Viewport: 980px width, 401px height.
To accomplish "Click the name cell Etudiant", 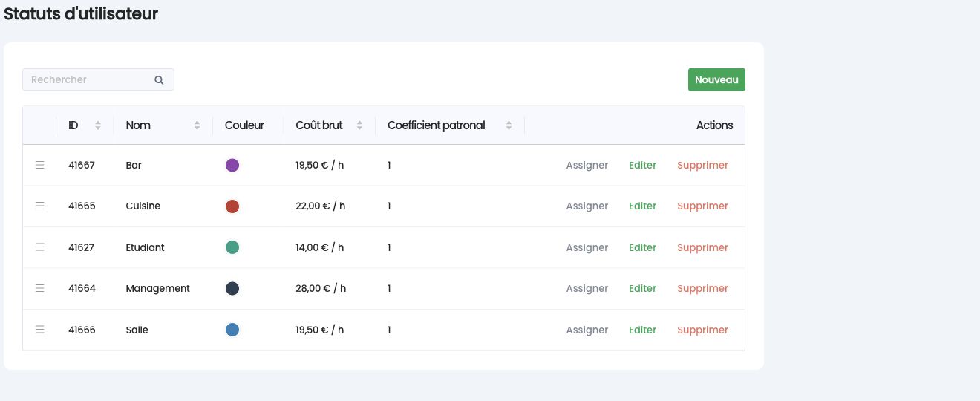I will click(146, 247).
